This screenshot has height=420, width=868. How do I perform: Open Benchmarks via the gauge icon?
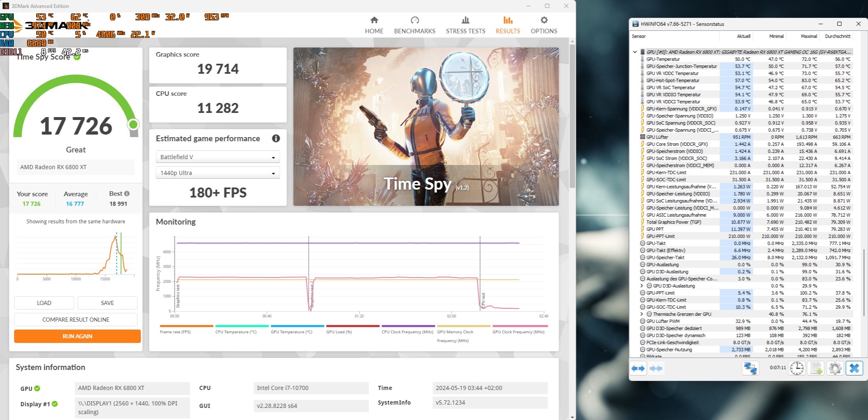(414, 20)
